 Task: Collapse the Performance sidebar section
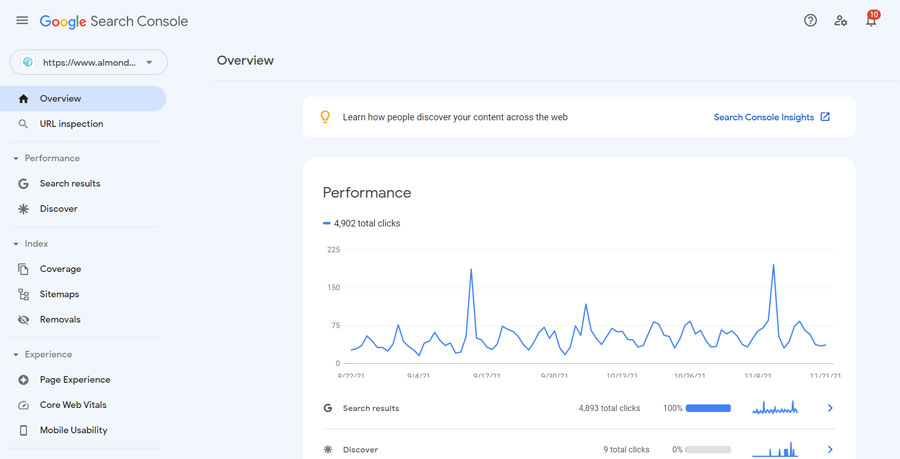[x=16, y=158]
